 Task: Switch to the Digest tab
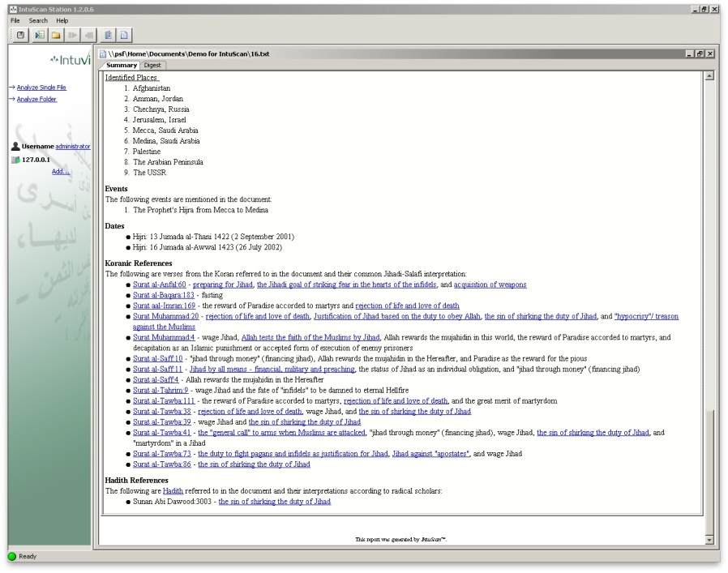click(152, 66)
